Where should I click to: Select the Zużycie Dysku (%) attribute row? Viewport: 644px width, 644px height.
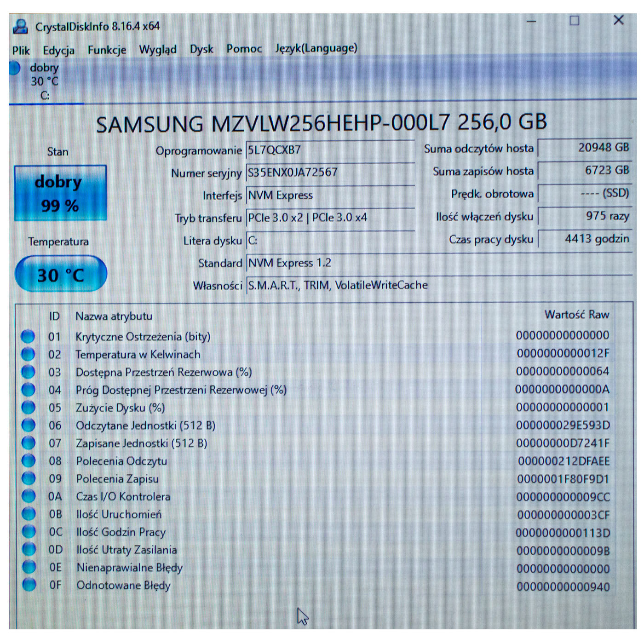tap(316, 408)
